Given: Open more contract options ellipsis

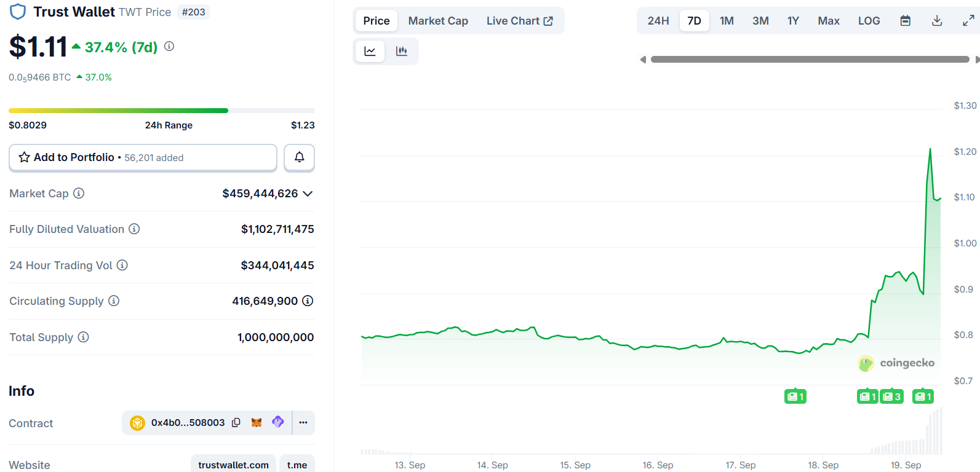Looking at the screenshot, I should [x=303, y=423].
